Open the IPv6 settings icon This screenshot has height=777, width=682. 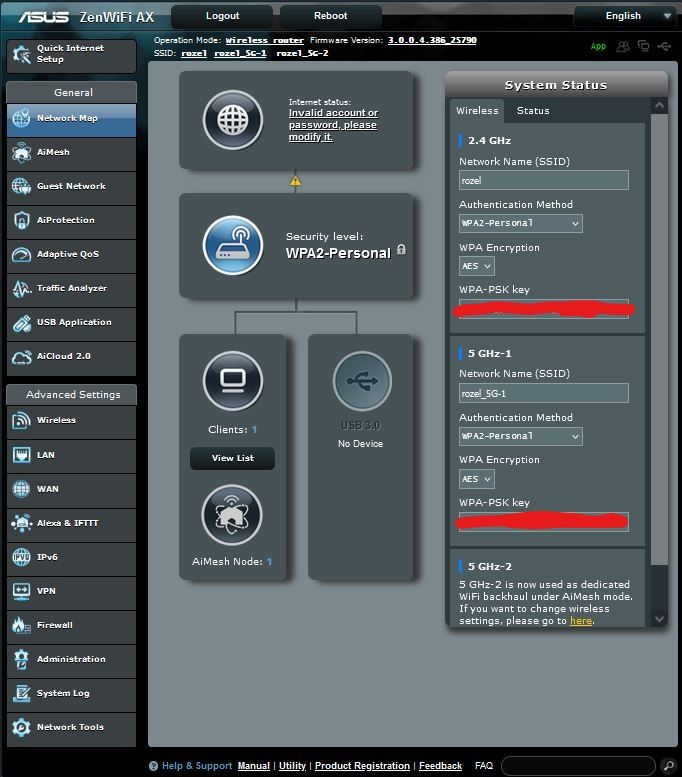click(21, 557)
